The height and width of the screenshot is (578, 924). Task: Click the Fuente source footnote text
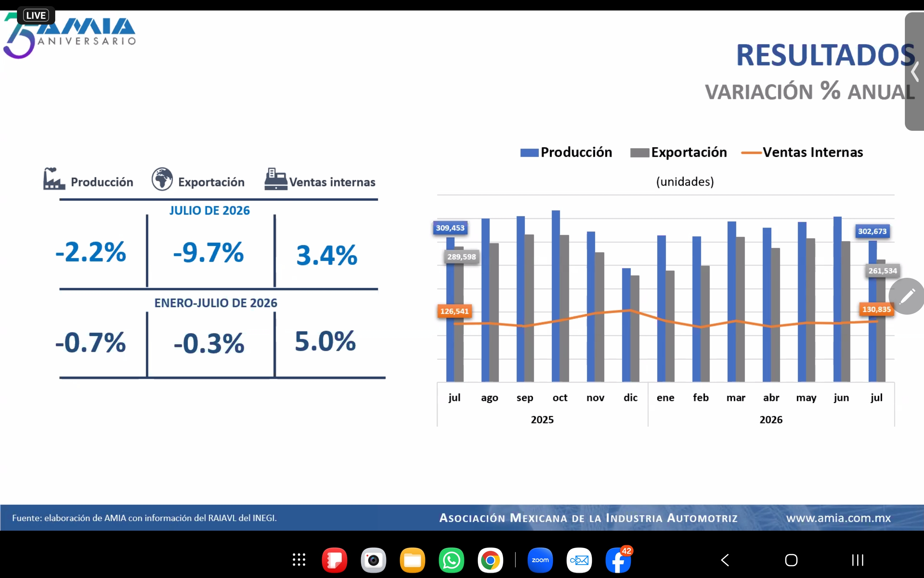144,518
